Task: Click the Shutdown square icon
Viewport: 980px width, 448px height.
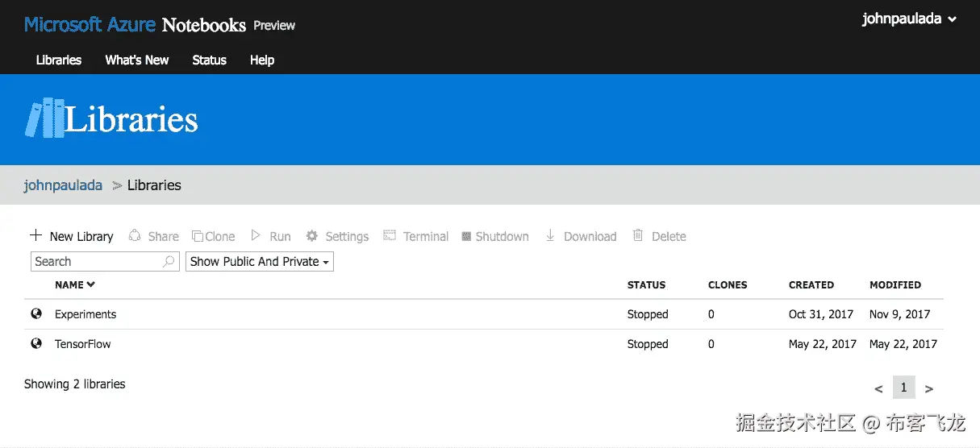Action: click(x=466, y=236)
